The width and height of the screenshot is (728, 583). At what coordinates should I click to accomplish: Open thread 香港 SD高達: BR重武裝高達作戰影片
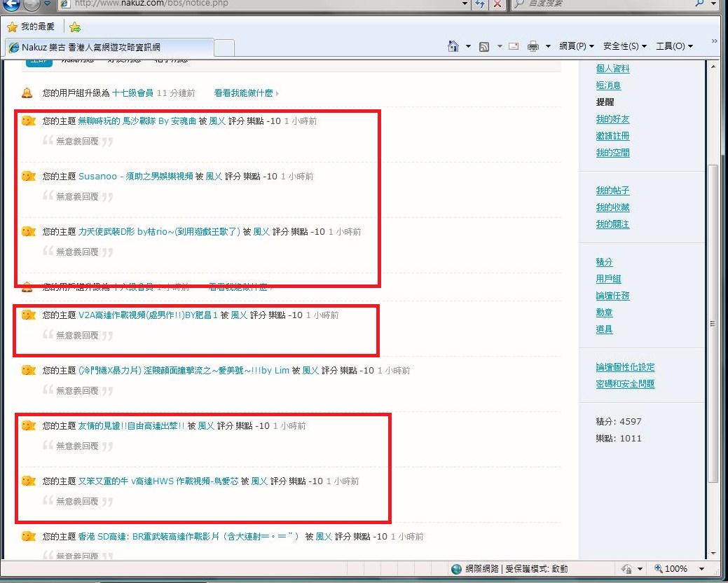click(x=189, y=537)
